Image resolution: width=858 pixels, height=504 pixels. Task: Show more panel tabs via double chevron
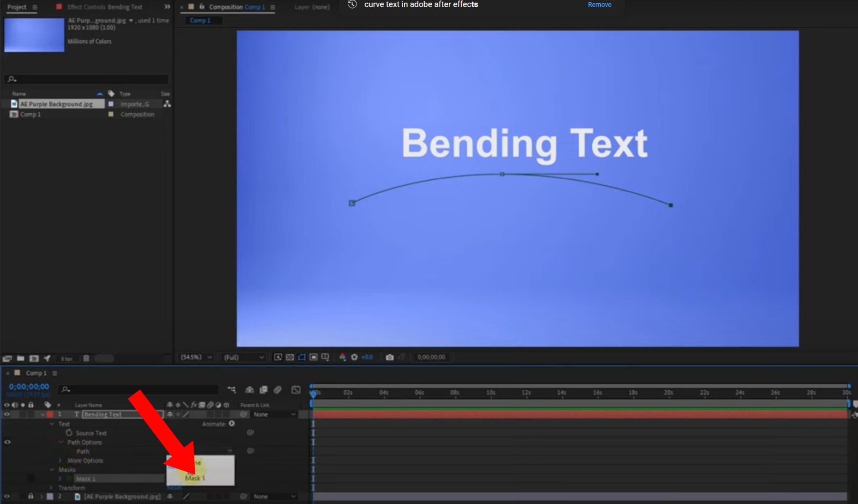tap(167, 7)
